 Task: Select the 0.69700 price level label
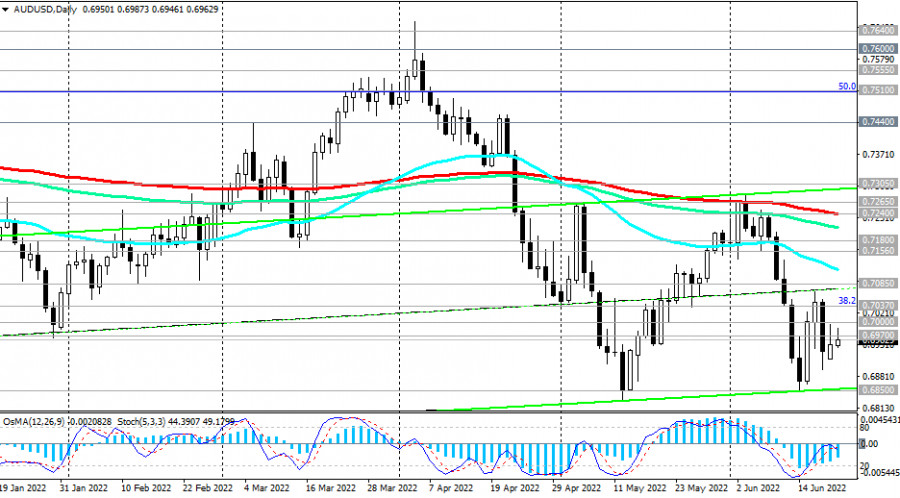coord(878,334)
